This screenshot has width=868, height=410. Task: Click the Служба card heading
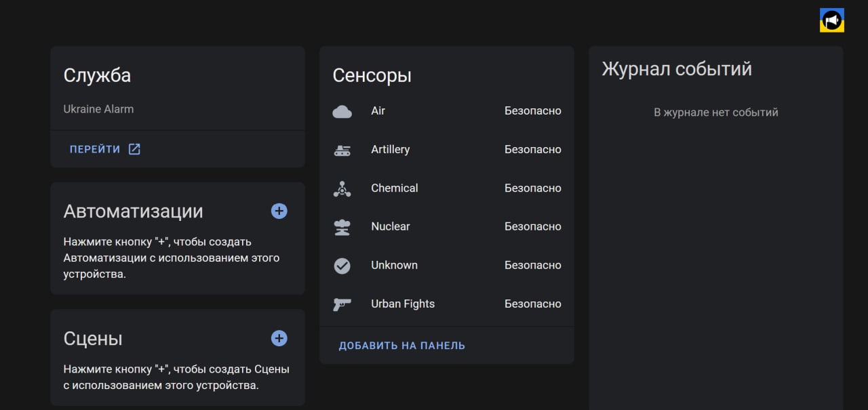[97, 76]
